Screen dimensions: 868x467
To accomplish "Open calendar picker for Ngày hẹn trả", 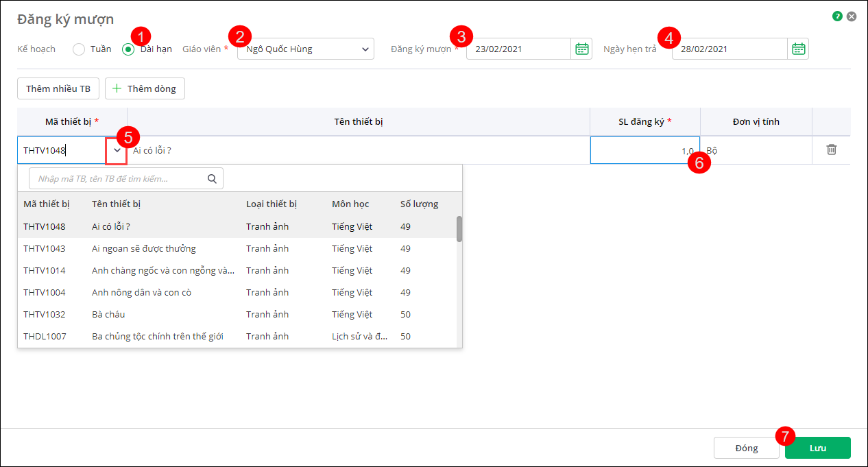I will coord(798,49).
